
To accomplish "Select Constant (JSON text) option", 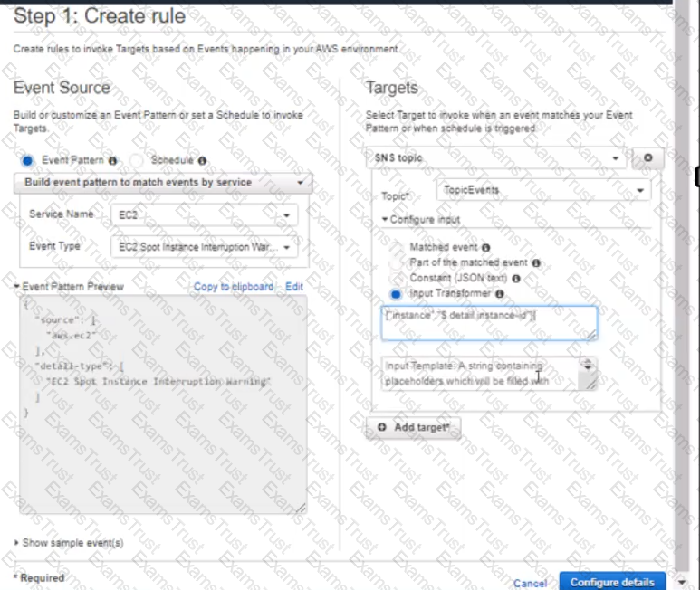I will click(x=395, y=279).
